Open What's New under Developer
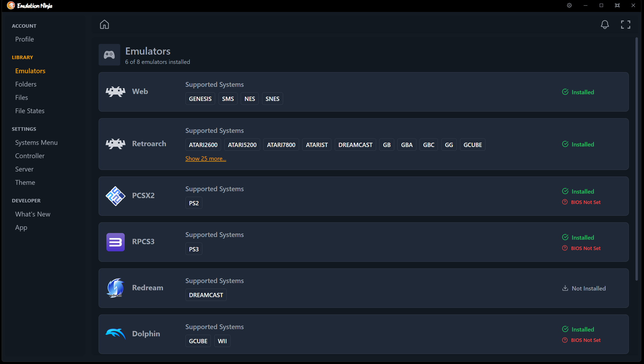The width and height of the screenshot is (644, 364). click(33, 214)
